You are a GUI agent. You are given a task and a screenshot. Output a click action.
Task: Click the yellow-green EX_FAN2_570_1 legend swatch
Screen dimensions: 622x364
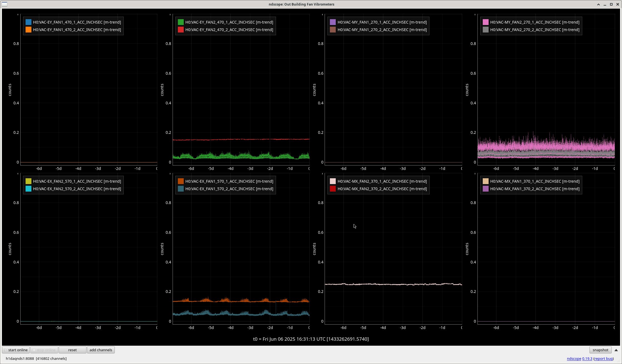pyautogui.click(x=28, y=181)
